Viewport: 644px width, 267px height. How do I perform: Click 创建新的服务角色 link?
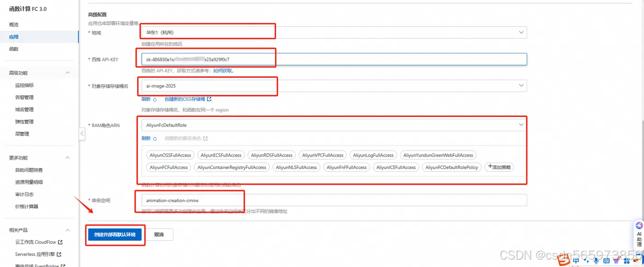(183, 138)
